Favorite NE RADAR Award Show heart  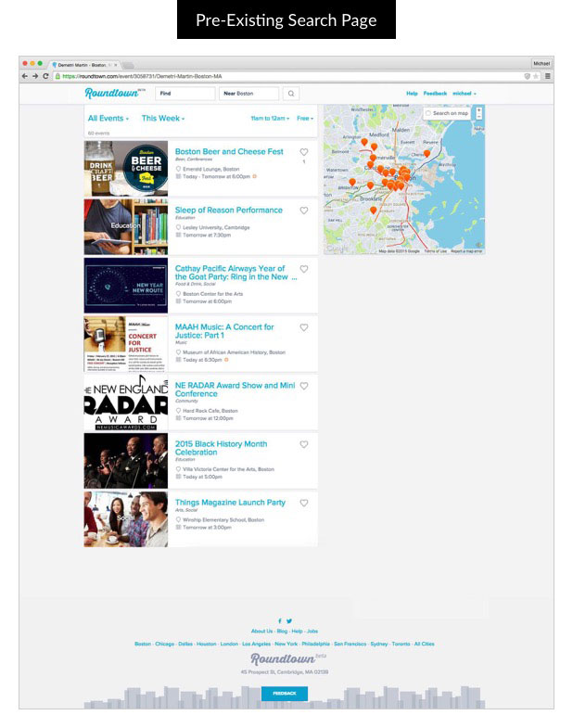(304, 386)
